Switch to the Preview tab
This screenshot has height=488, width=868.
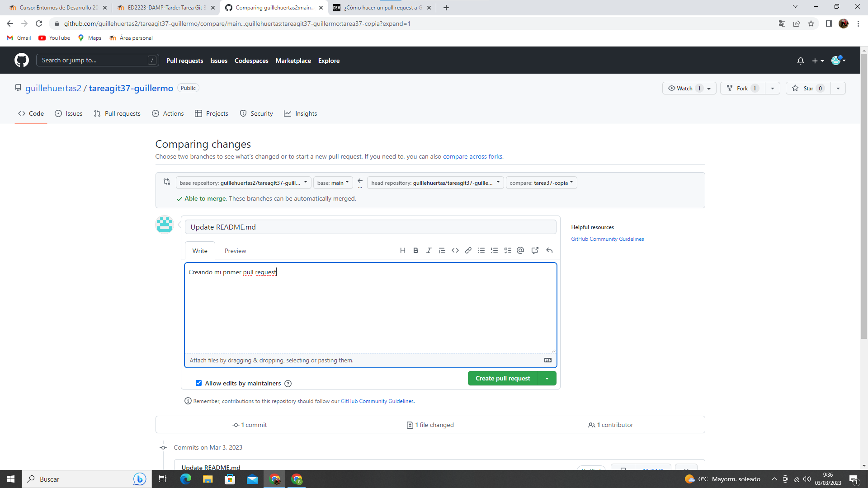pos(235,251)
